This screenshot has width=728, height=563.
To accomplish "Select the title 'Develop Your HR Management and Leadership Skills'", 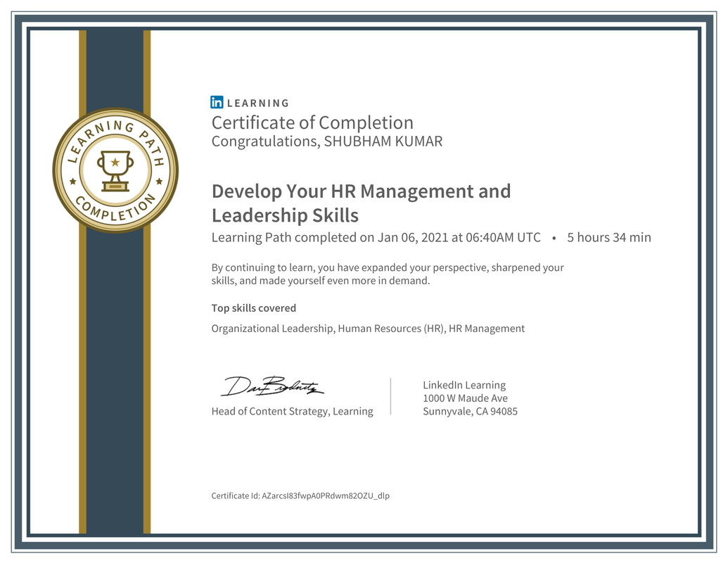I will pyautogui.click(x=362, y=203).
